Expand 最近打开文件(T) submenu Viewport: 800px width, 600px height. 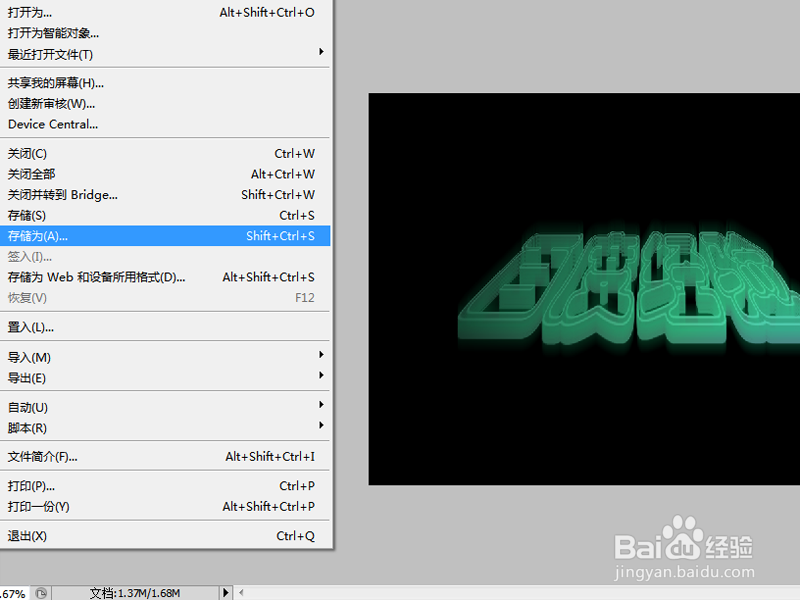point(165,54)
